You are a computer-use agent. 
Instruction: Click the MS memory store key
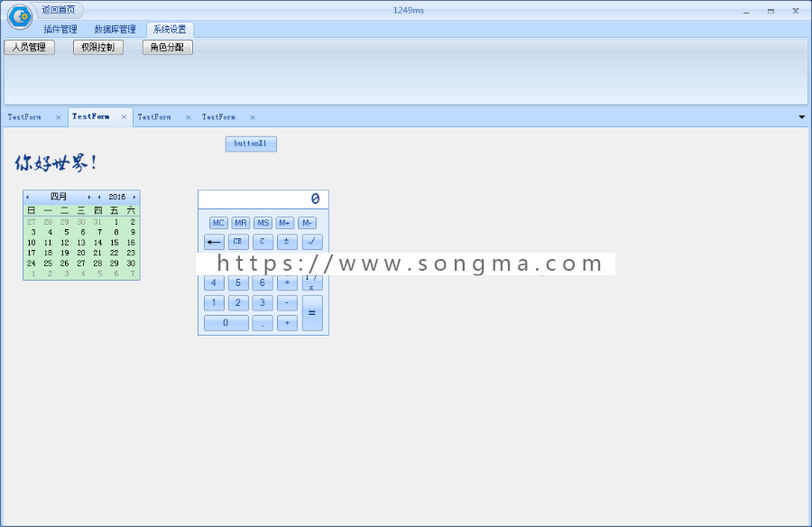tap(263, 223)
